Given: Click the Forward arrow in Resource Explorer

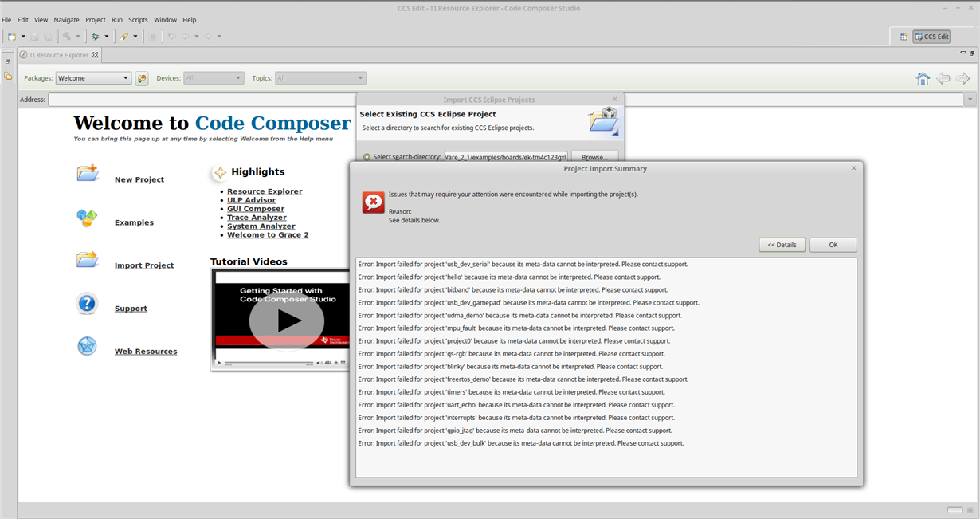Looking at the screenshot, I should click(x=962, y=78).
